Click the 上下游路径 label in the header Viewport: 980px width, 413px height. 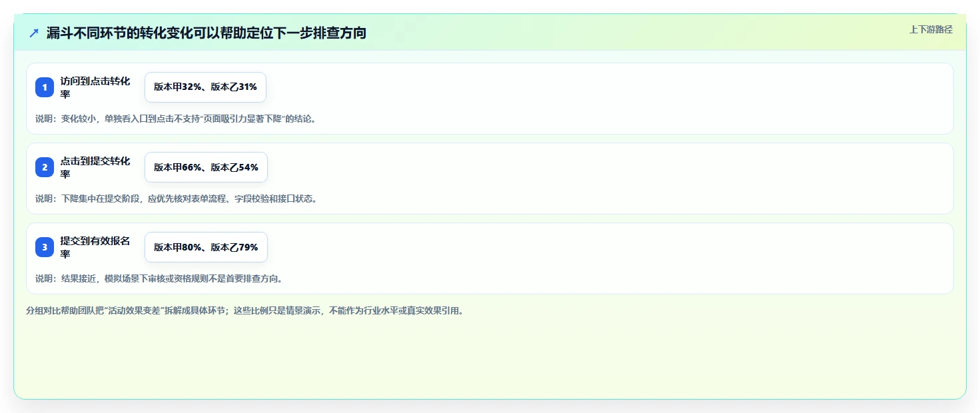pos(931,29)
